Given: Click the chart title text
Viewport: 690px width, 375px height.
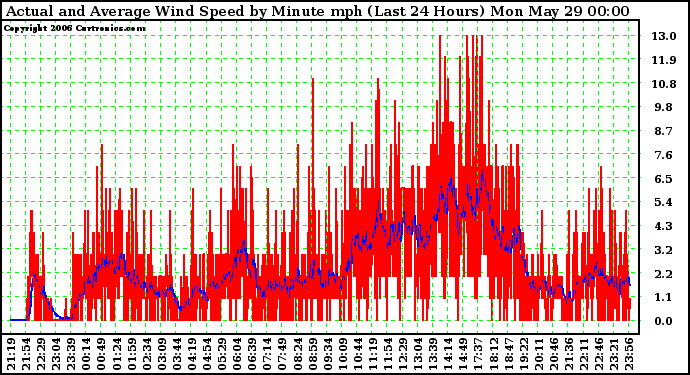Looking at the screenshot, I should point(317,11).
